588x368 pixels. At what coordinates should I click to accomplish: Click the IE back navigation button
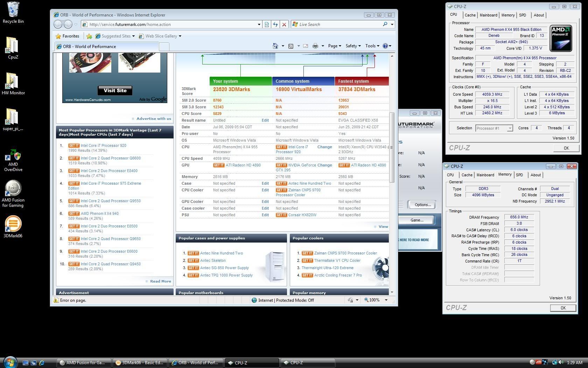click(x=58, y=24)
